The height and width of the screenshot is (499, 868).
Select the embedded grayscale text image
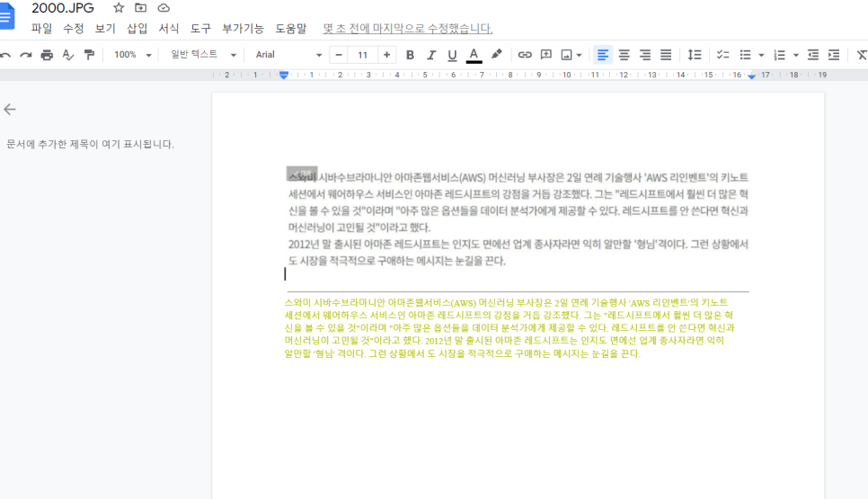click(518, 218)
